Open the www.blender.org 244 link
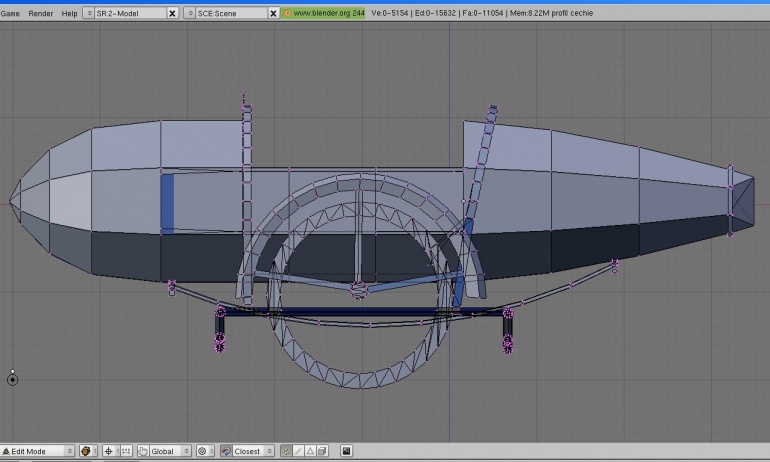770x462 pixels. [324, 13]
